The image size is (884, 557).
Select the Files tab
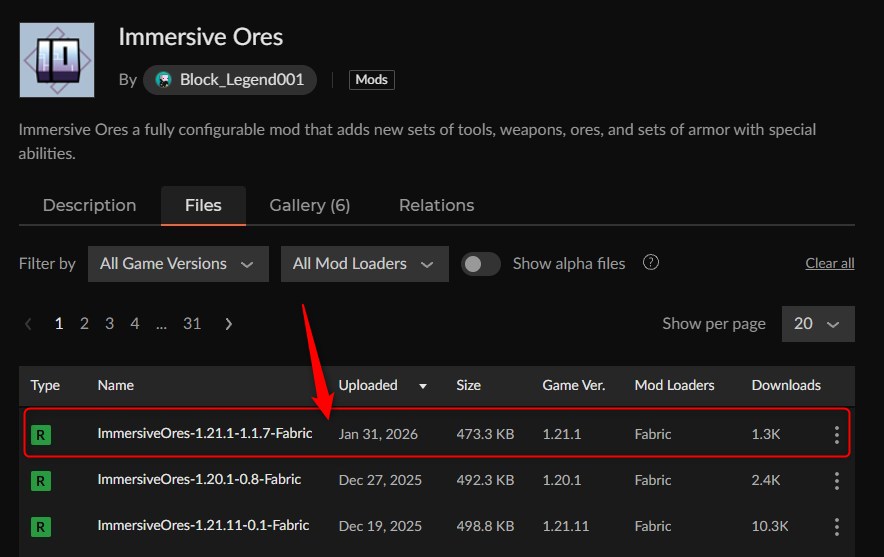[203, 205]
